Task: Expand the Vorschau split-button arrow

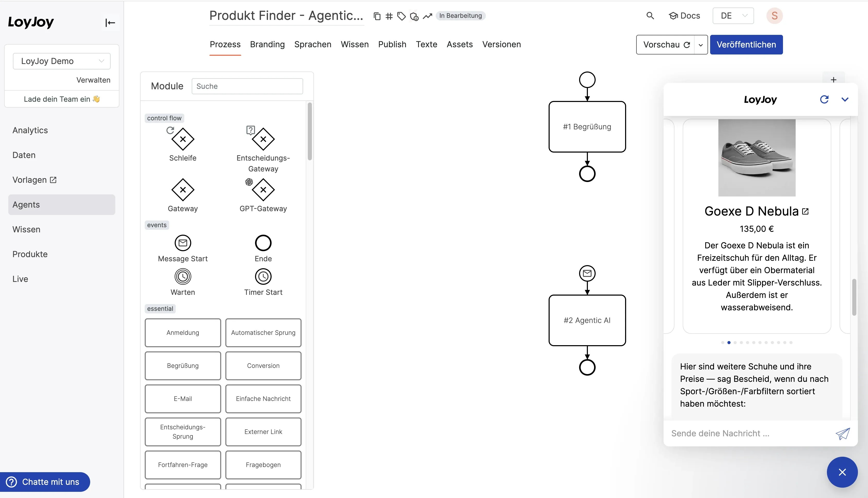Action: [700, 44]
